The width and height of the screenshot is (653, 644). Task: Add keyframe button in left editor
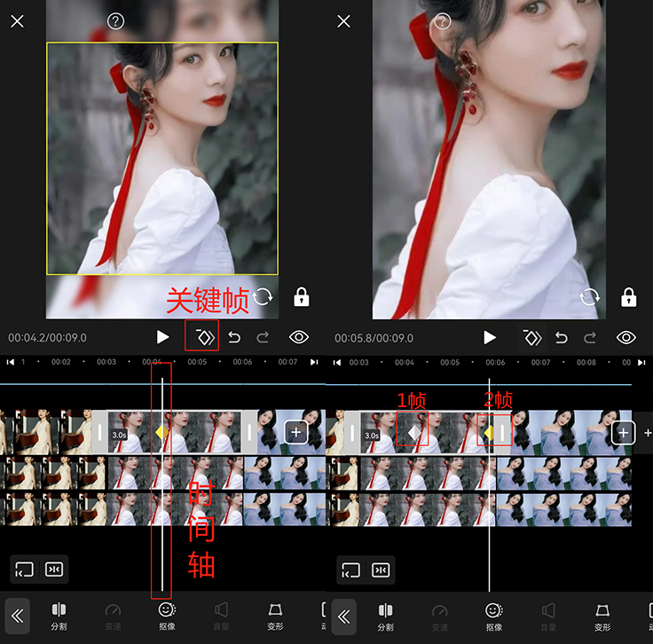(204, 337)
